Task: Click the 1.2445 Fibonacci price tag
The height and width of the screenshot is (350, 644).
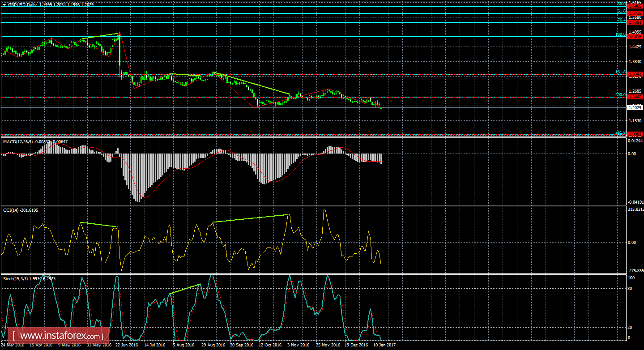Action: pos(635,97)
